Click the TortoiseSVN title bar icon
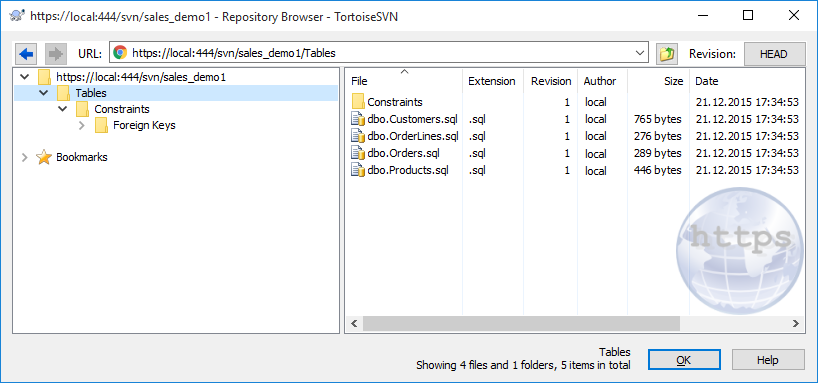The image size is (818, 383). coord(17,15)
